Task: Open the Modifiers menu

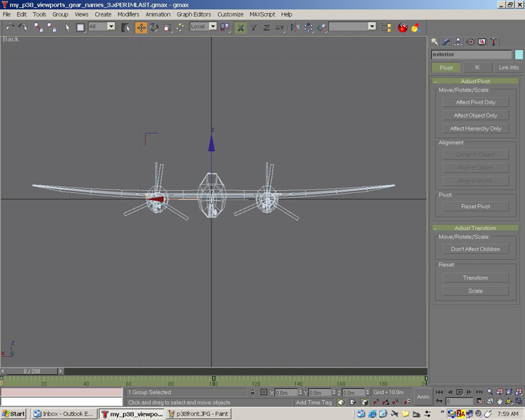Action: [x=129, y=14]
